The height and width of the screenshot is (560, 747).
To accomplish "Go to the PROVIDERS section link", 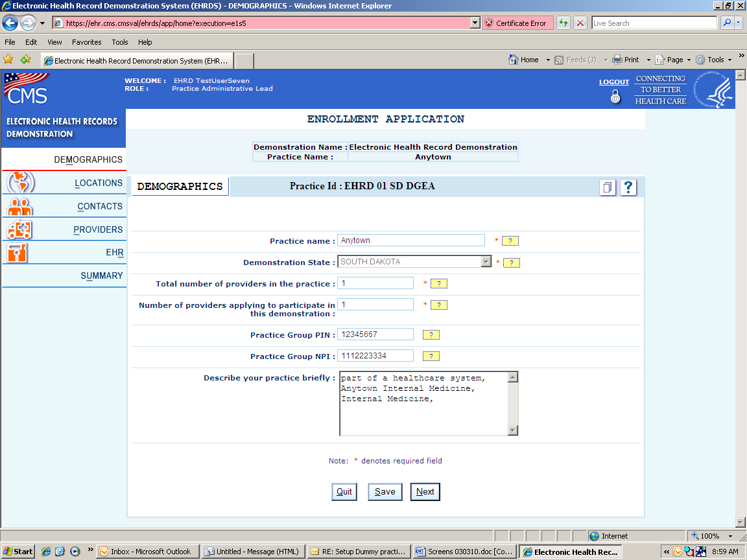I will [98, 229].
